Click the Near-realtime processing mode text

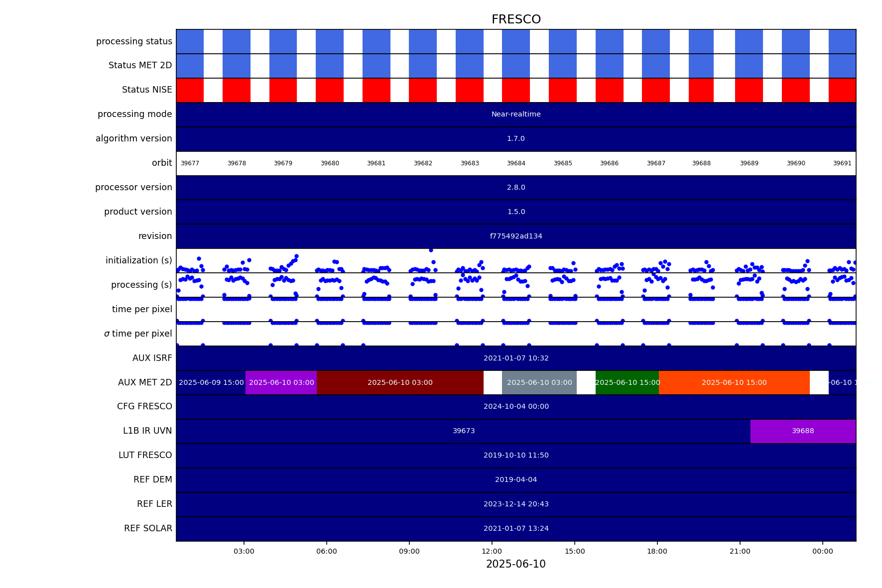pyautogui.click(x=515, y=115)
